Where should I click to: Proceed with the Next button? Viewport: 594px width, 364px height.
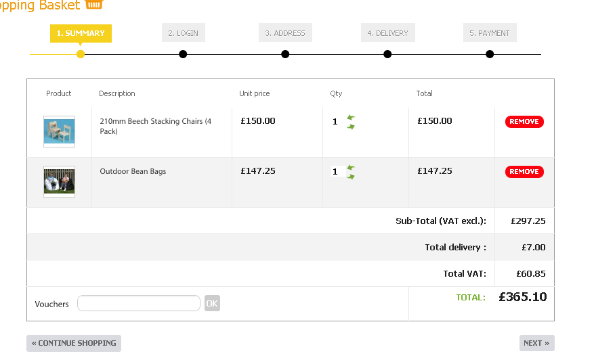536,343
